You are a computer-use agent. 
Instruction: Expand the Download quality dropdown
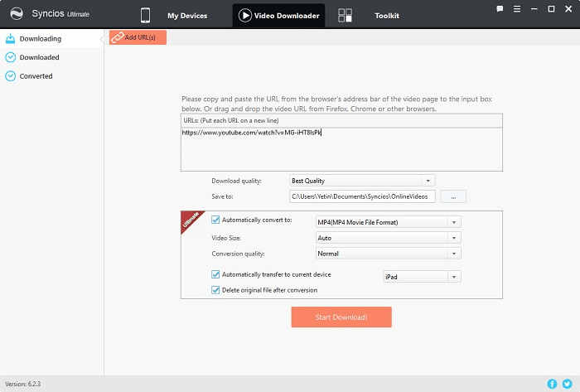tap(428, 180)
